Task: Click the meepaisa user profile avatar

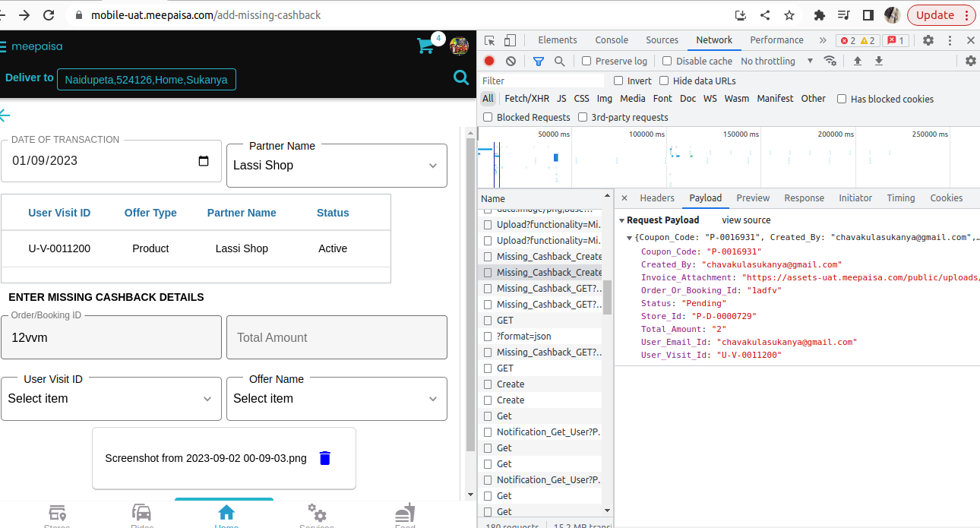Action: [459, 46]
